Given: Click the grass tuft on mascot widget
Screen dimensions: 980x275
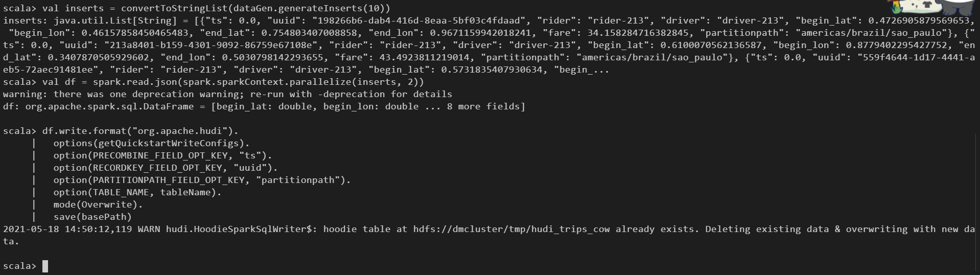Looking at the screenshot, I should (x=896, y=9).
